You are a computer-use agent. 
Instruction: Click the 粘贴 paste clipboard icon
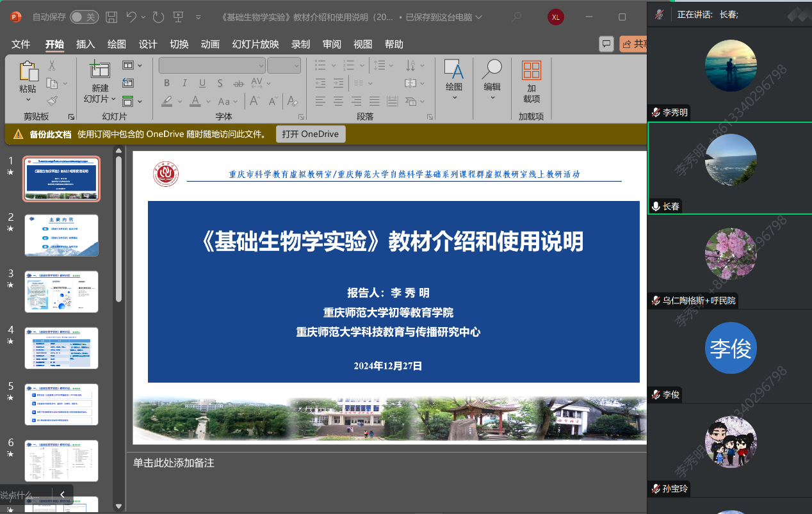pyautogui.click(x=28, y=72)
